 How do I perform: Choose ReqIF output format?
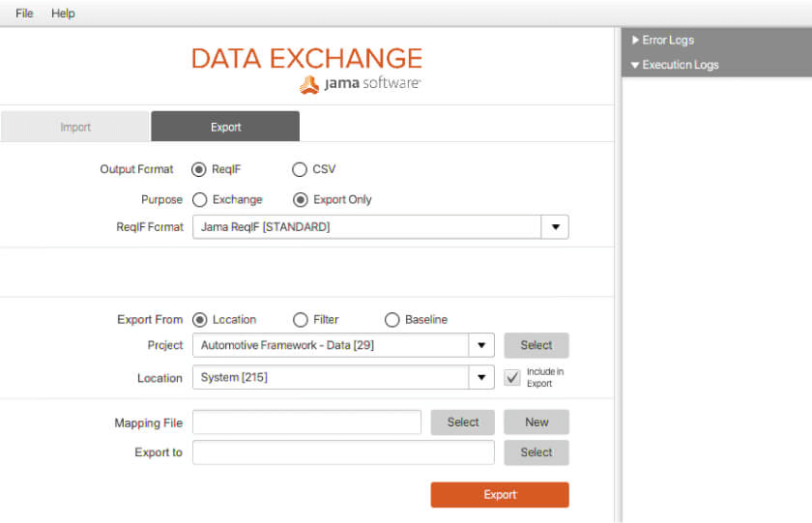coord(199,169)
